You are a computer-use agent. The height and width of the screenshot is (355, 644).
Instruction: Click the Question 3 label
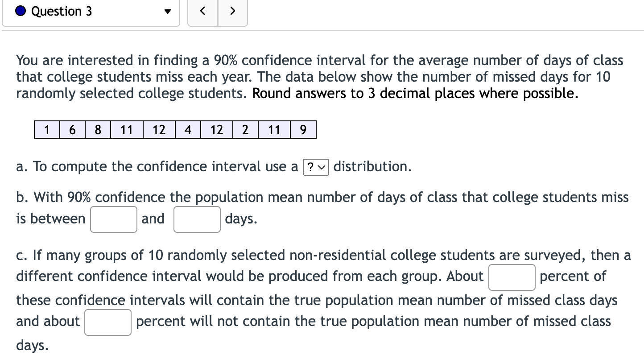[x=61, y=11]
